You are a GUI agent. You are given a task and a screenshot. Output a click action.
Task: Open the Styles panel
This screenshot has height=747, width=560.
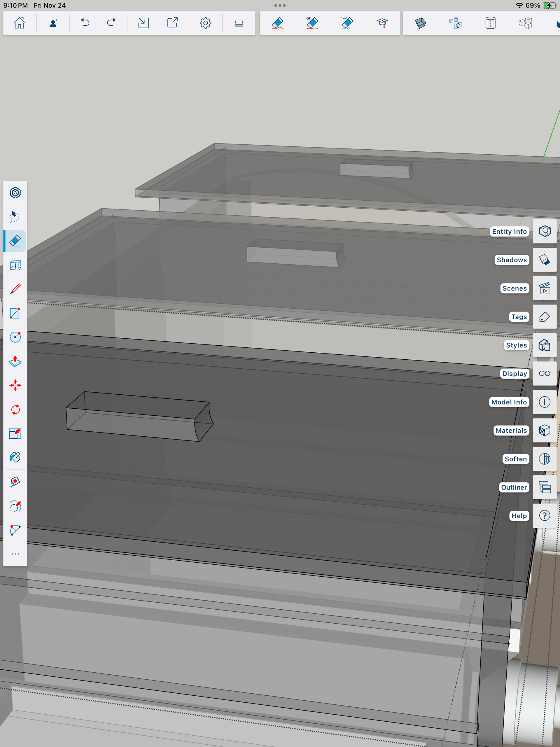[544, 345]
